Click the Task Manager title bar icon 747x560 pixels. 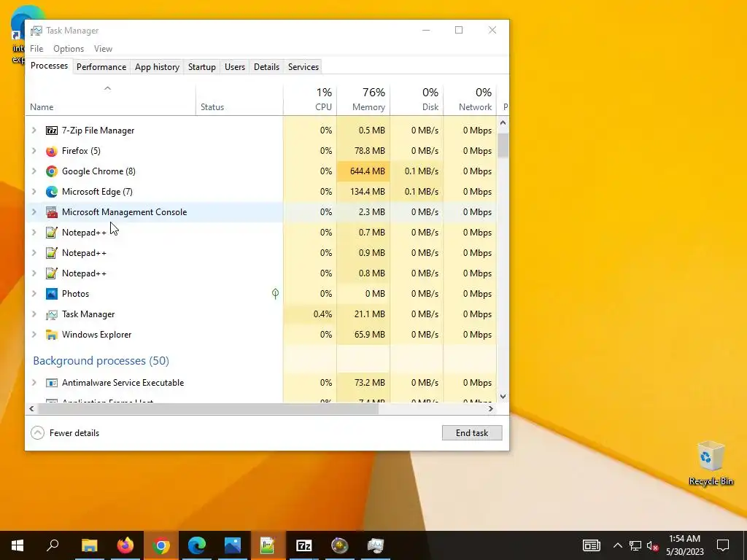tap(36, 31)
